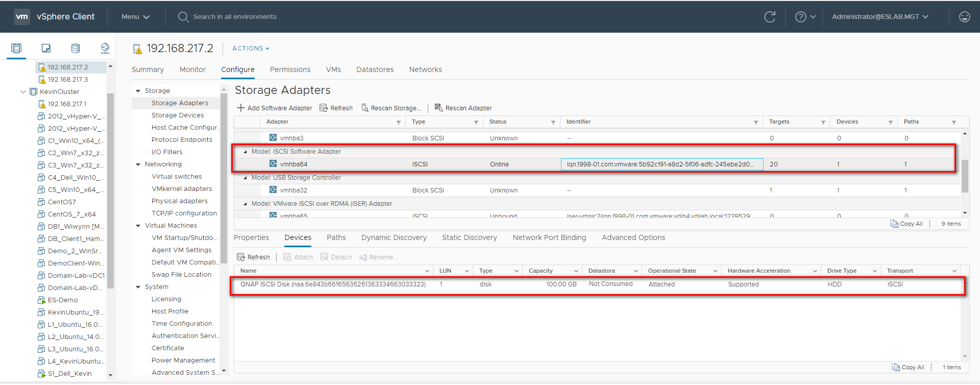
Task: Switch to VMs and Templates inventory icon
Action: pyautogui.click(x=46, y=48)
